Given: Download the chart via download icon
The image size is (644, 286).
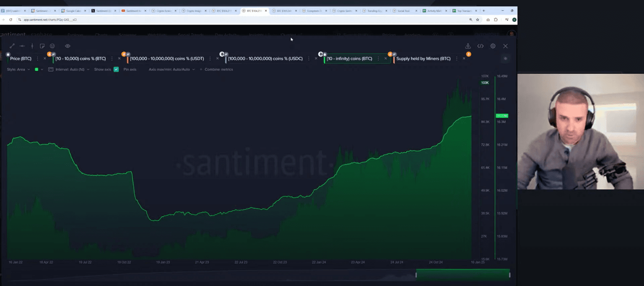Looking at the screenshot, I should click(468, 46).
